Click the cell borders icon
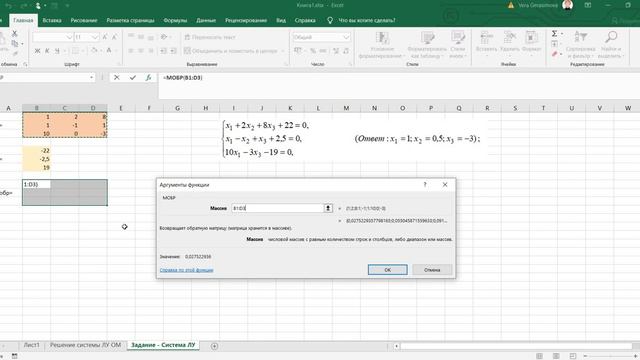Image resolution: width=640 pixels, height=360 pixels. pos(76,51)
